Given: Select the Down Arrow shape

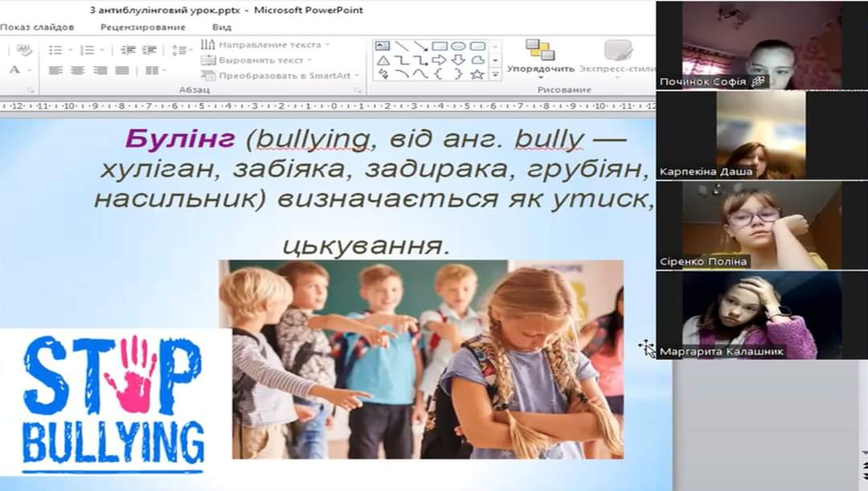Looking at the screenshot, I should 458,59.
